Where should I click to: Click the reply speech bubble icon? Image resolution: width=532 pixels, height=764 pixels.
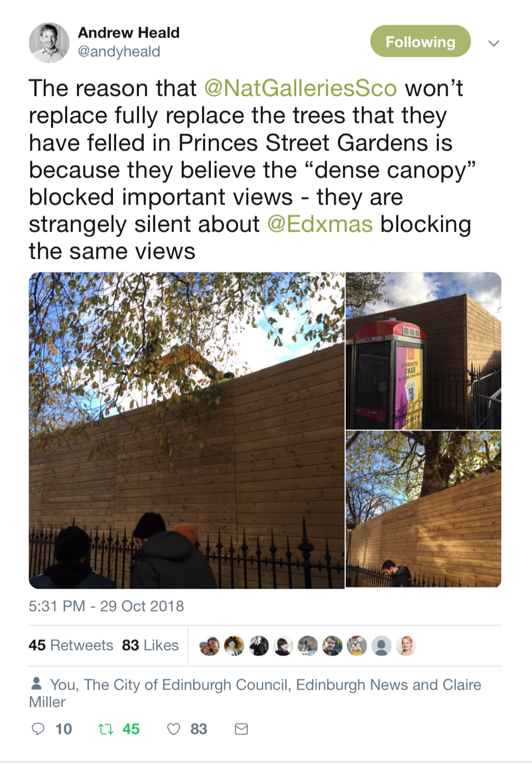[38, 729]
